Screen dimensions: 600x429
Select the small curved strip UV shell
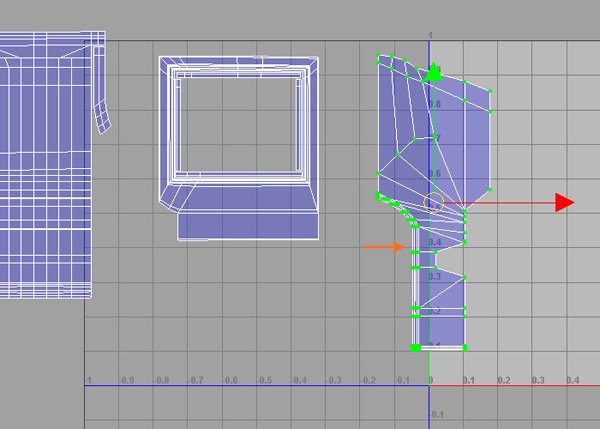(x=101, y=90)
